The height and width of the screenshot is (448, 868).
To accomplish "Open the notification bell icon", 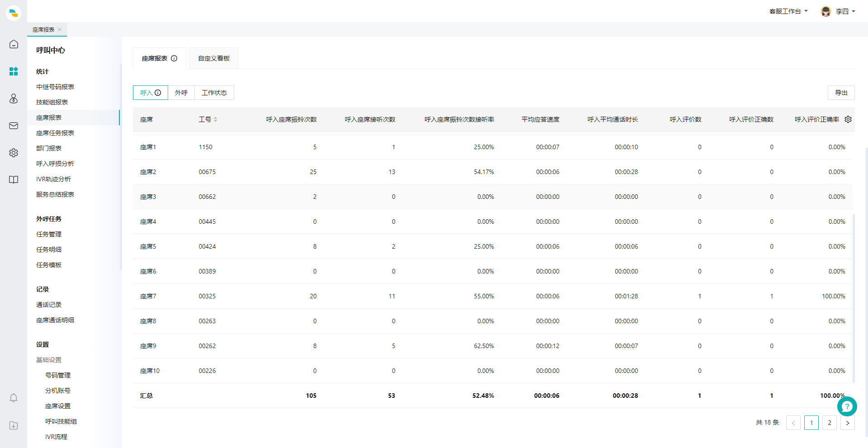I will [14, 398].
